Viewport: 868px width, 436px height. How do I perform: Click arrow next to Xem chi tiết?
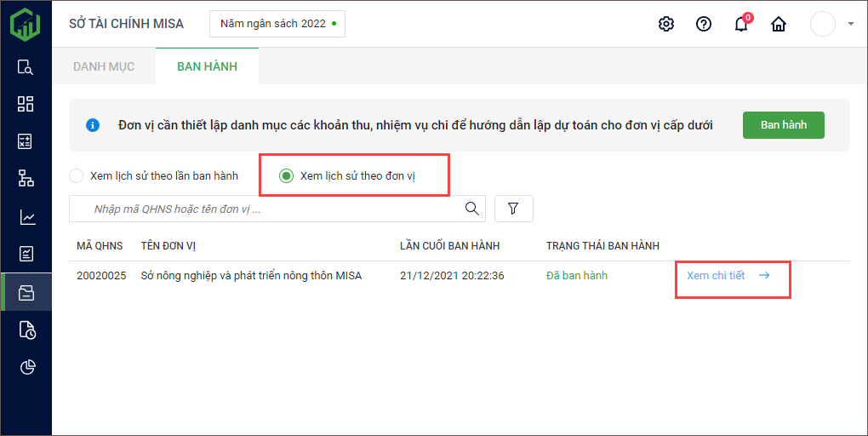click(x=764, y=275)
